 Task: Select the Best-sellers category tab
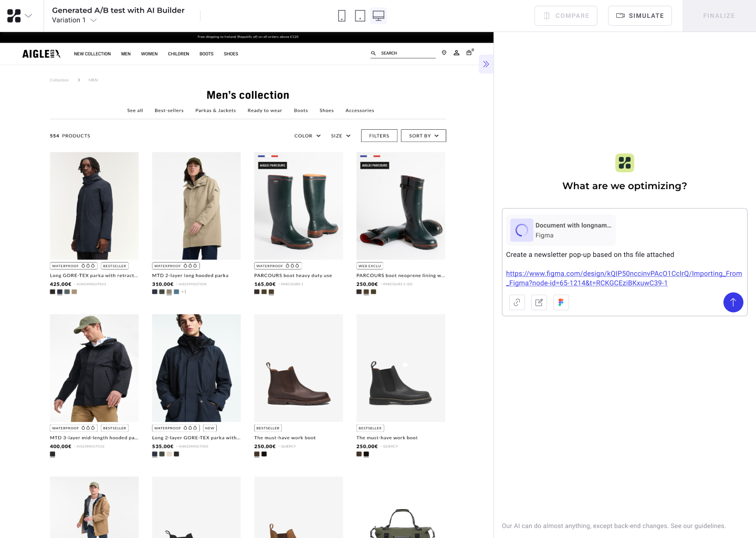[169, 110]
